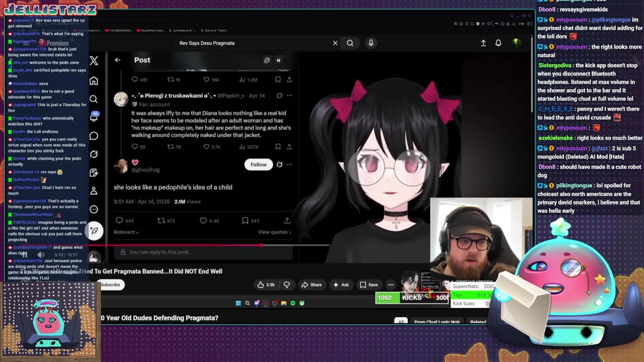Select the All filter chip

[401, 322]
